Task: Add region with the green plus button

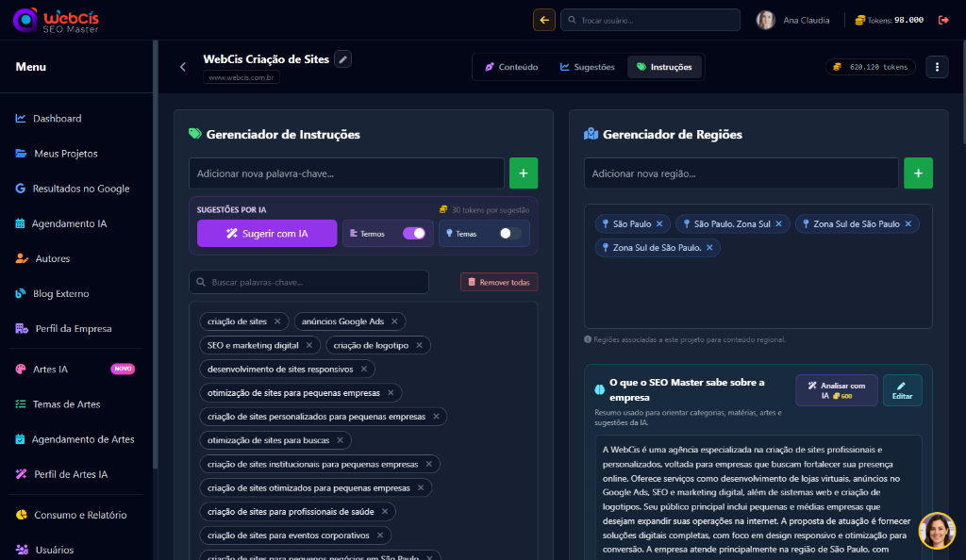Action: (x=918, y=173)
